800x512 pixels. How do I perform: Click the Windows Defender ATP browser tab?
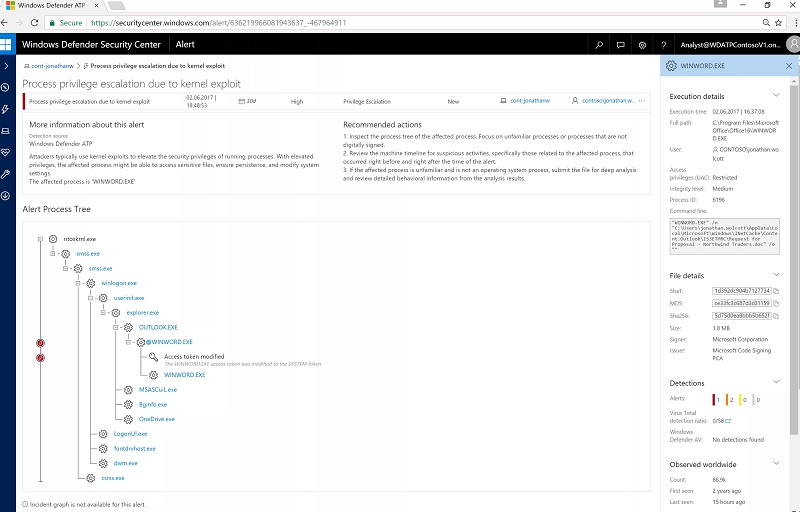pos(54,6)
